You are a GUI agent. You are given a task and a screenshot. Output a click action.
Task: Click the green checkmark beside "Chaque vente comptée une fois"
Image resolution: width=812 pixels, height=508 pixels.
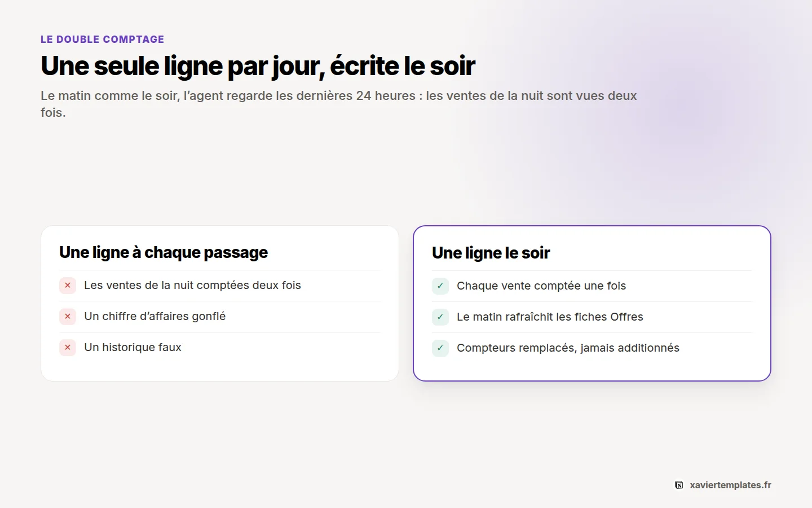pyautogui.click(x=440, y=286)
